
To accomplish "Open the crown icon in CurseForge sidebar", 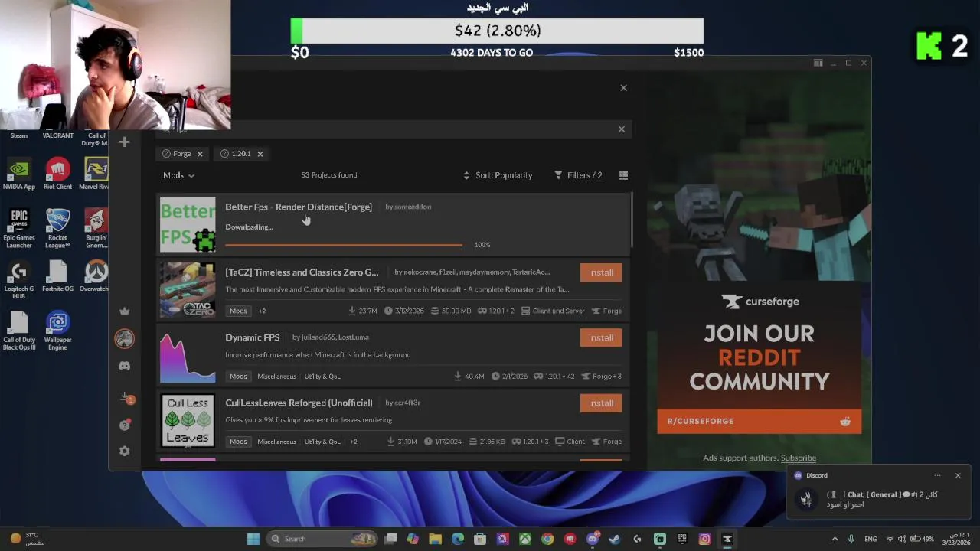I will pos(125,311).
